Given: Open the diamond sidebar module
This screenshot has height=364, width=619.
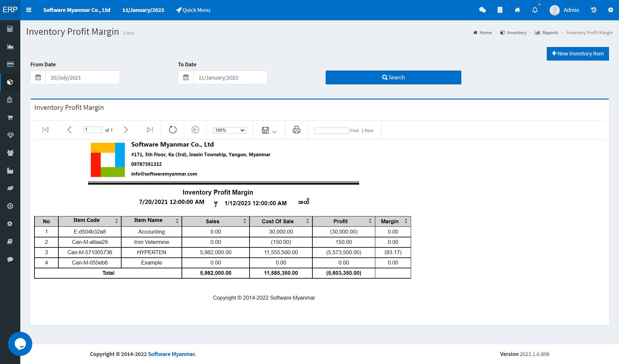Looking at the screenshot, I should coord(10,135).
